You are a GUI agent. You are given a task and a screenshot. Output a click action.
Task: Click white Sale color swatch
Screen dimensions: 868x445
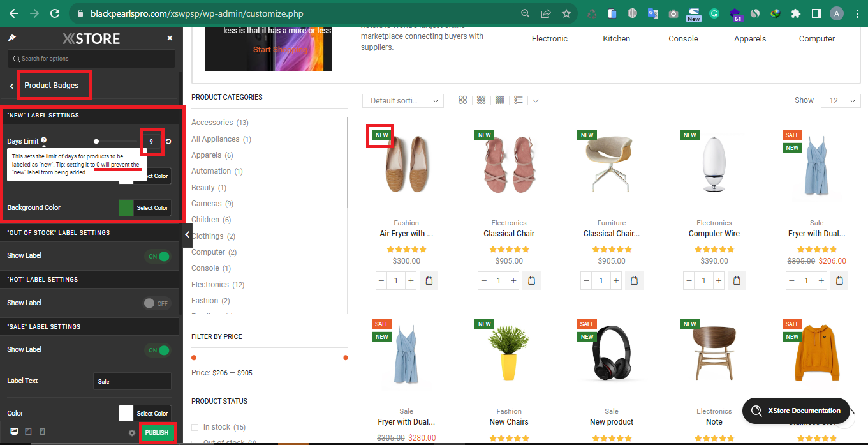click(126, 413)
